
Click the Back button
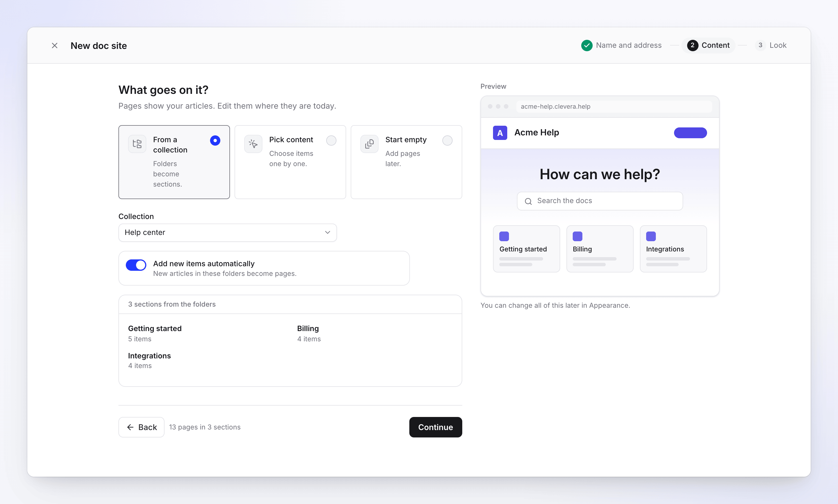click(x=141, y=427)
